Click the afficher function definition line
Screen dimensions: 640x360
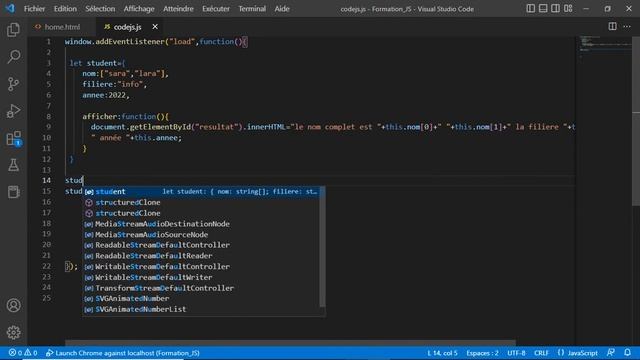click(125, 116)
